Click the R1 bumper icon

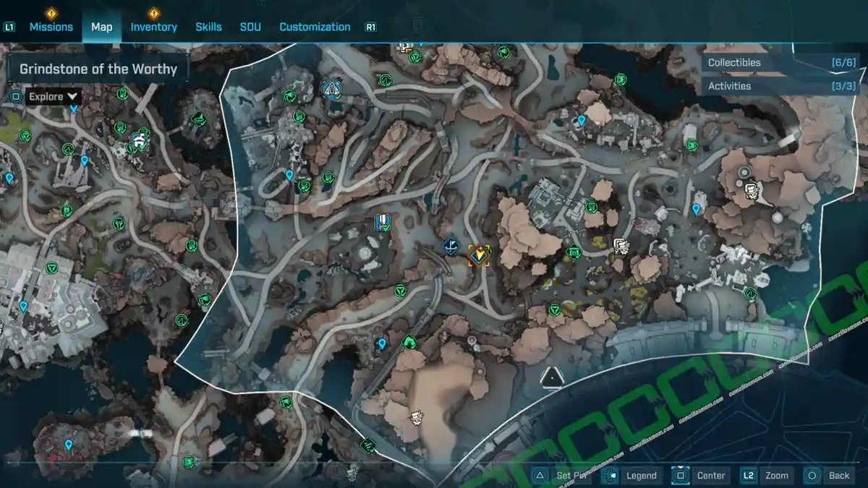point(371,27)
